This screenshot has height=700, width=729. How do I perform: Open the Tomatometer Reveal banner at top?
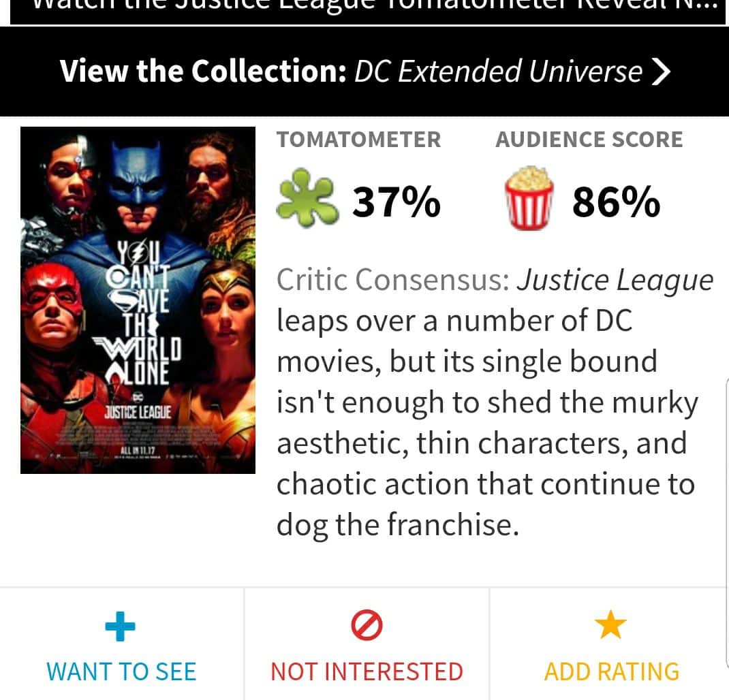(x=368, y=10)
